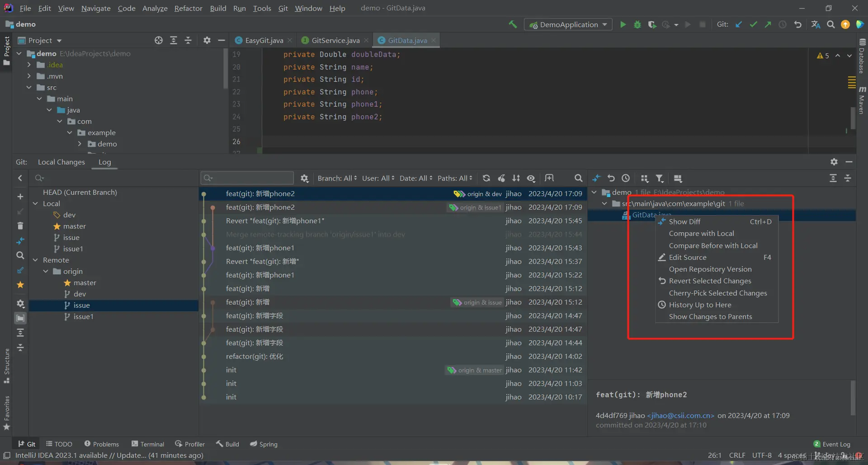This screenshot has height=465, width=868.
Task: Click the green Git Push arrow
Action: (x=768, y=24)
